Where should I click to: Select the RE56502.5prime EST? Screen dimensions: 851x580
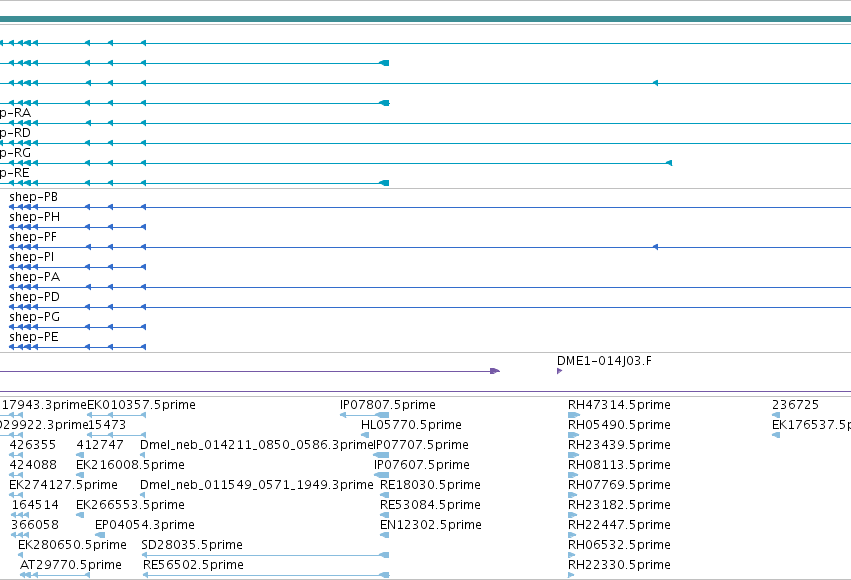tap(193, 565)
